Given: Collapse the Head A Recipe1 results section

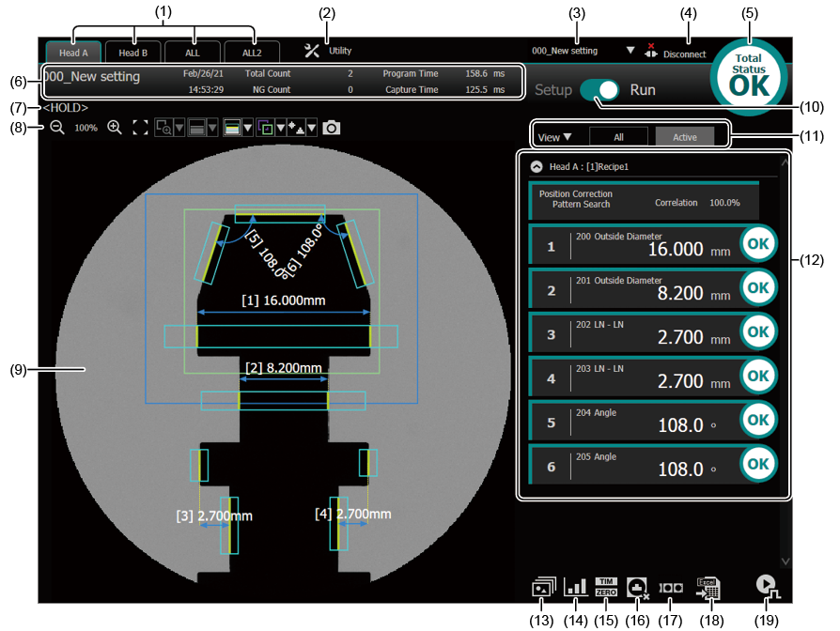Looking at the screenshot, I should coord(537,165).
